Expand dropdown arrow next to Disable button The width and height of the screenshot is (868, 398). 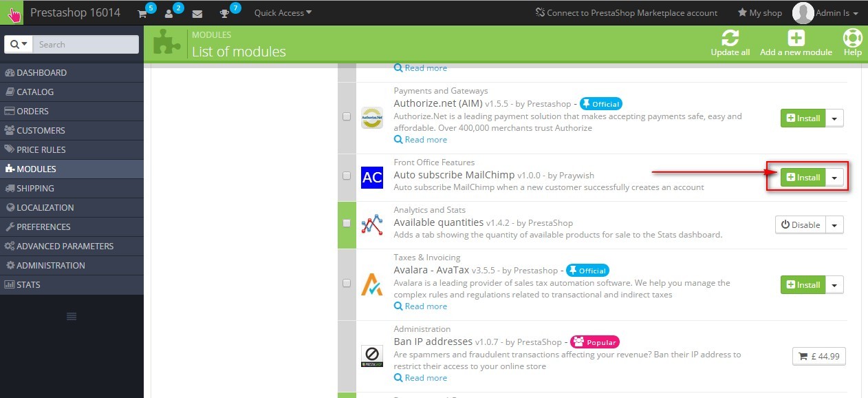tap(834, 225)
